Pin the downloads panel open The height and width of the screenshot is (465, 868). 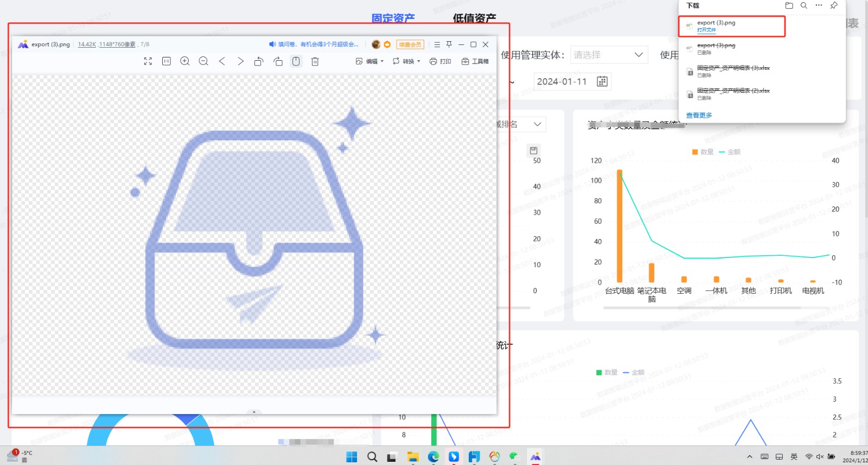coord(834,5)
